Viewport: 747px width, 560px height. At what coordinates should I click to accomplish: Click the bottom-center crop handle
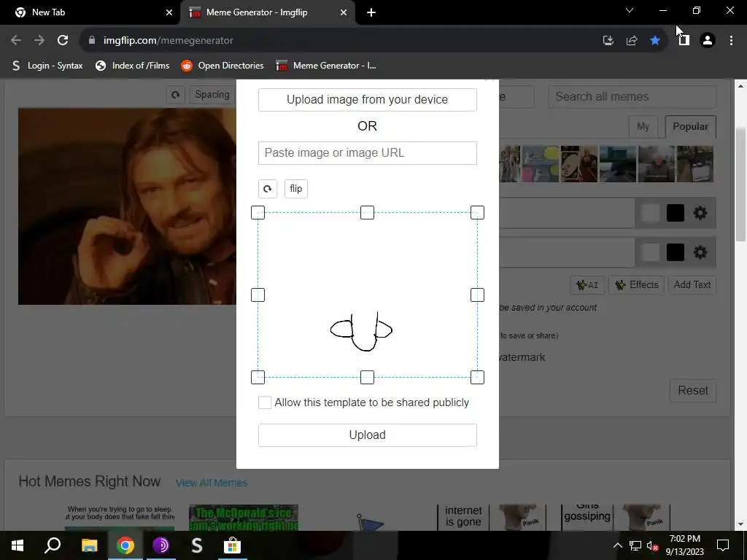368,377
